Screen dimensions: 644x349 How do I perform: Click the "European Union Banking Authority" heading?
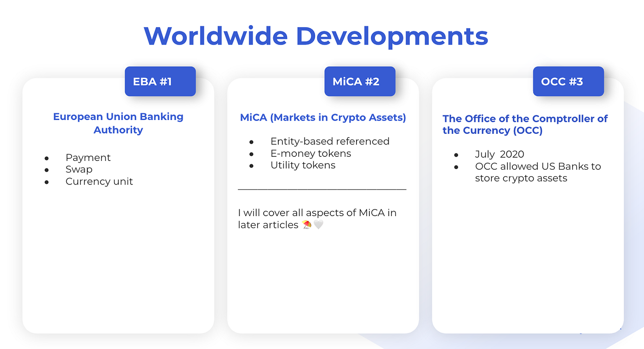118,123
